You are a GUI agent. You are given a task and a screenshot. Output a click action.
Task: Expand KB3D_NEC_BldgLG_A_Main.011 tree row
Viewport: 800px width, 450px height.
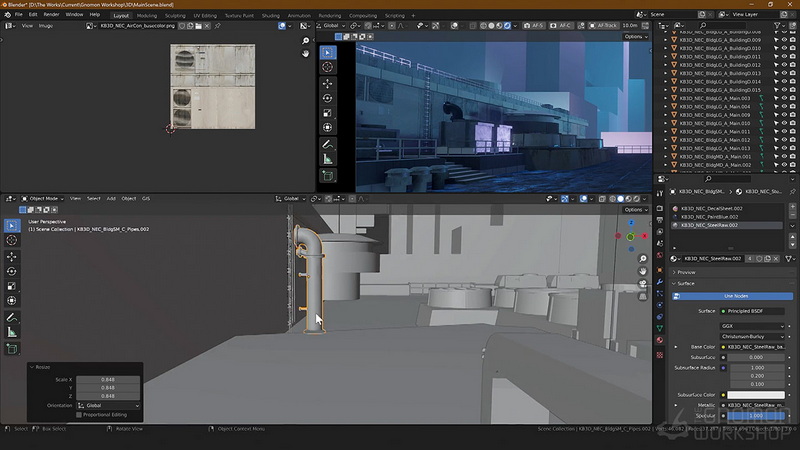(x=665, y=132)
